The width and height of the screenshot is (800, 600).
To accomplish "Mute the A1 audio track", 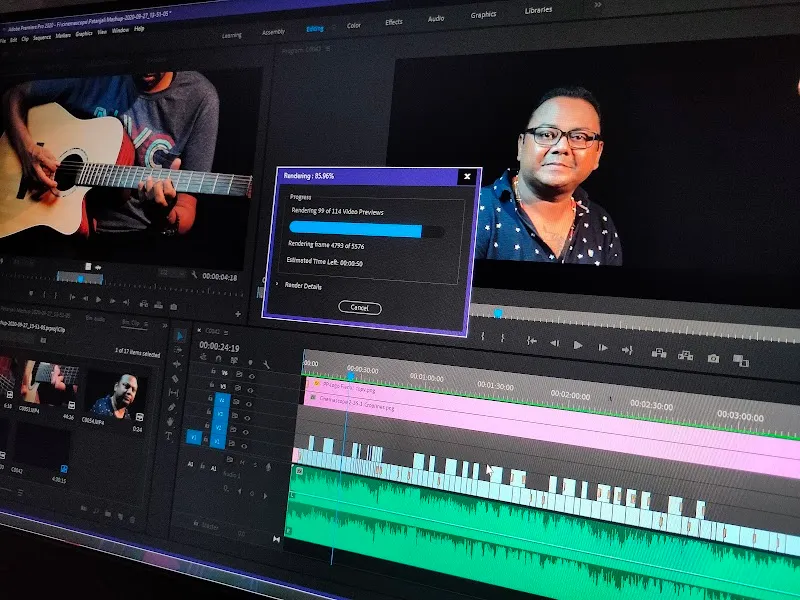I will coord(242,463).
